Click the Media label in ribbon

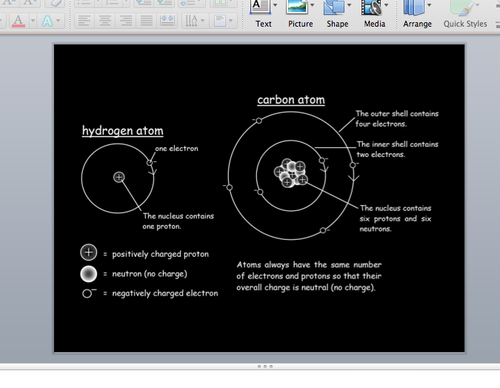[375, 24]
